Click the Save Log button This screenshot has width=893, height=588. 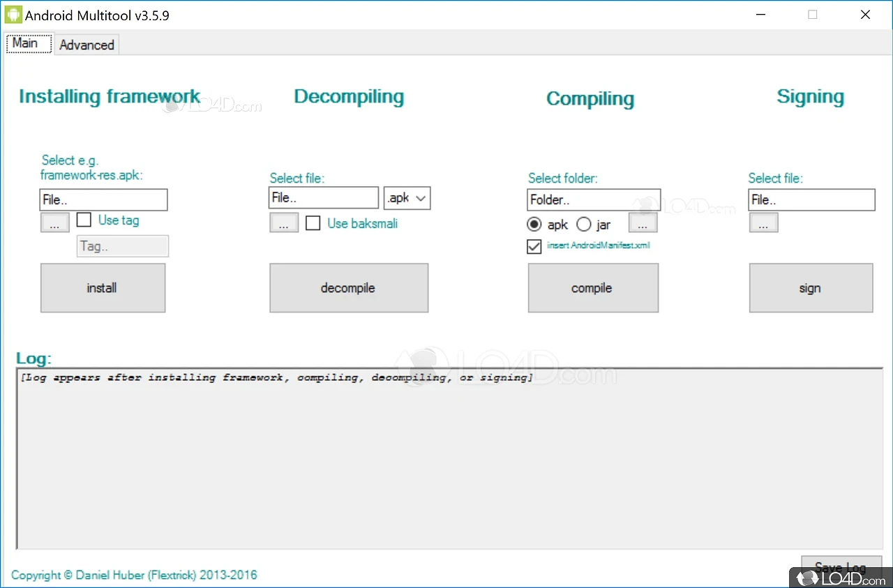click(841, 568)
